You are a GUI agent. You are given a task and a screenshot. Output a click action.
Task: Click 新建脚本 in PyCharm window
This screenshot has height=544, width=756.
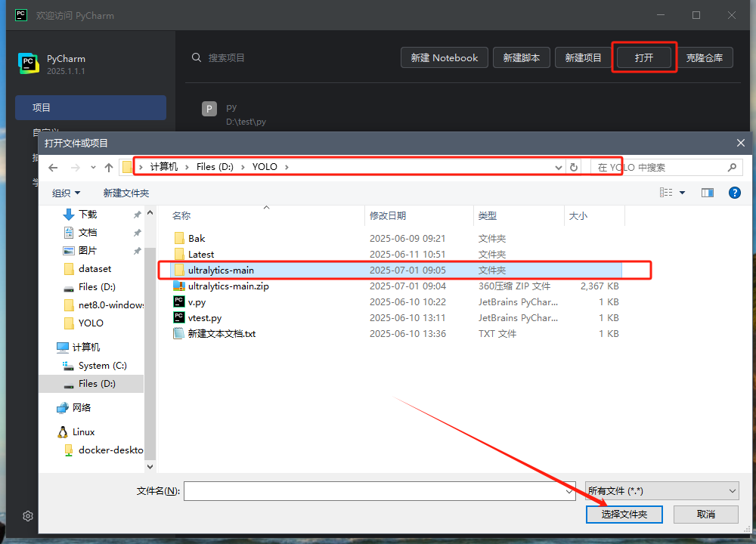point(521,58)
